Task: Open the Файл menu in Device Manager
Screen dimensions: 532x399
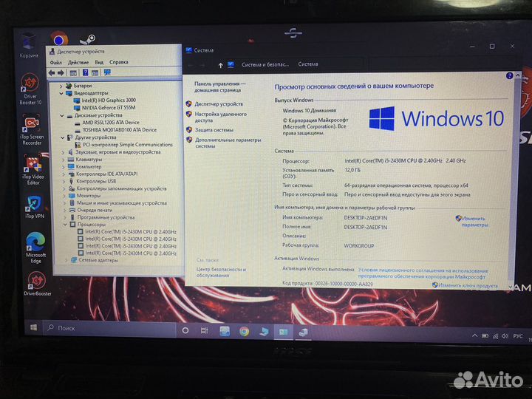Action: coord(56,62)
